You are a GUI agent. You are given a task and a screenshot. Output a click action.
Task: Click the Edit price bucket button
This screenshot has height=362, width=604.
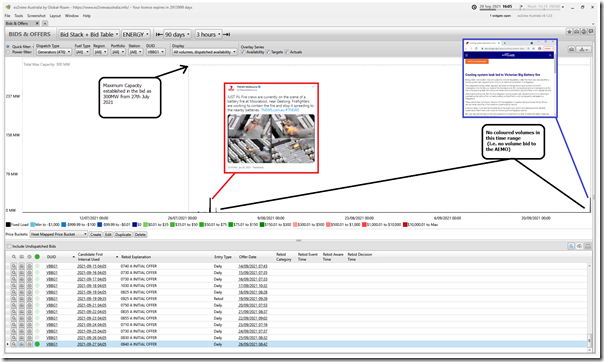pos(108,234)
